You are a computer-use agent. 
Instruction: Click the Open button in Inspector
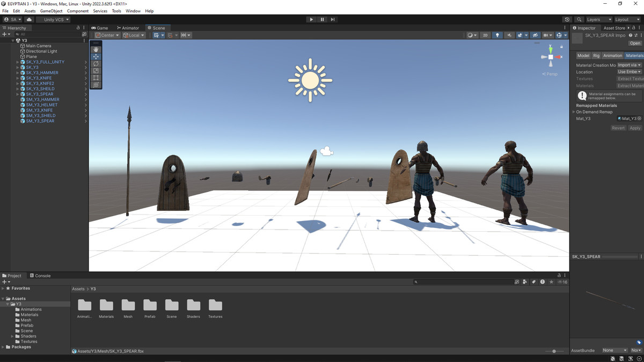(635, 43)
